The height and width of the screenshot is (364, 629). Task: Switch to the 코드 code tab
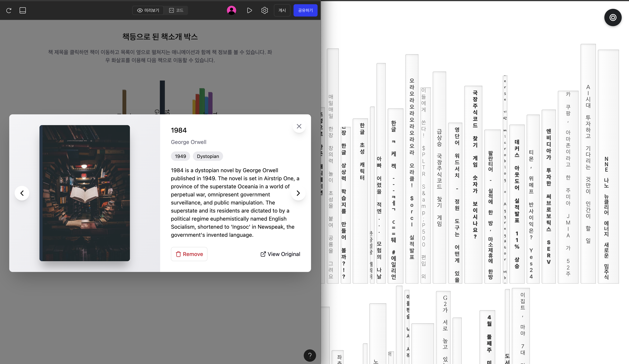pyautogui.click(x=176, y=10)
